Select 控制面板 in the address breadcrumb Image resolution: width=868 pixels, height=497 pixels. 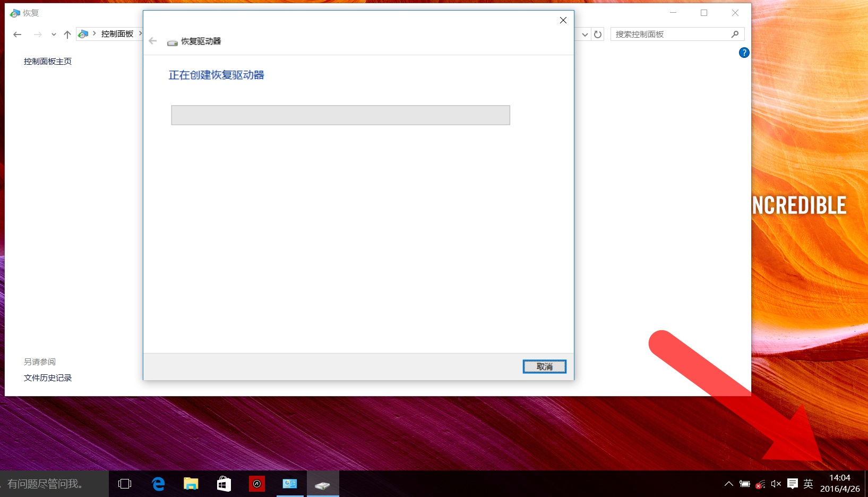coord(118,33)
